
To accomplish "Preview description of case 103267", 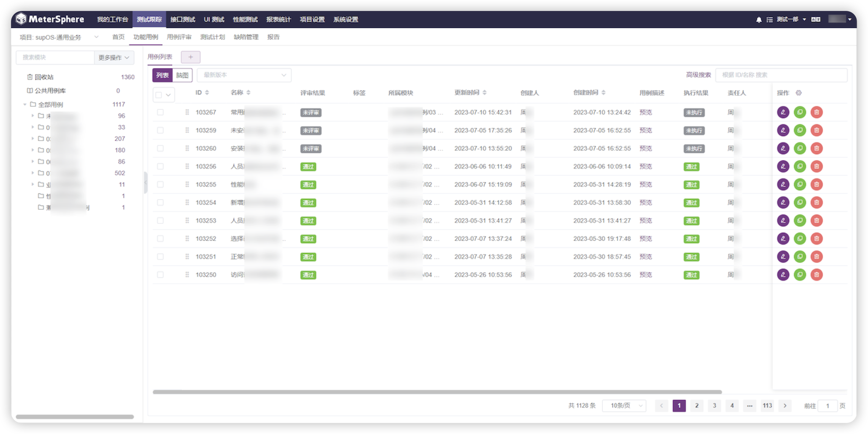I will [x=645, y=112].
